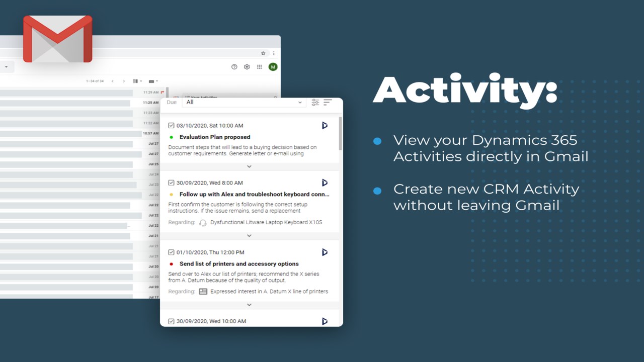644x362 pixels.
Task: Open the Google apps grid icon
Action: click(260, 67)
